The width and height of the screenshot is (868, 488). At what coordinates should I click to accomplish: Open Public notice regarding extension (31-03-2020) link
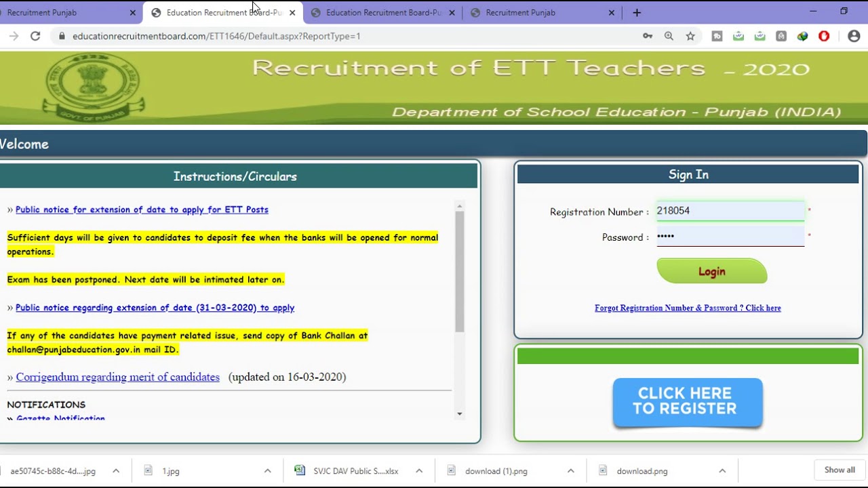pos(155,307)
